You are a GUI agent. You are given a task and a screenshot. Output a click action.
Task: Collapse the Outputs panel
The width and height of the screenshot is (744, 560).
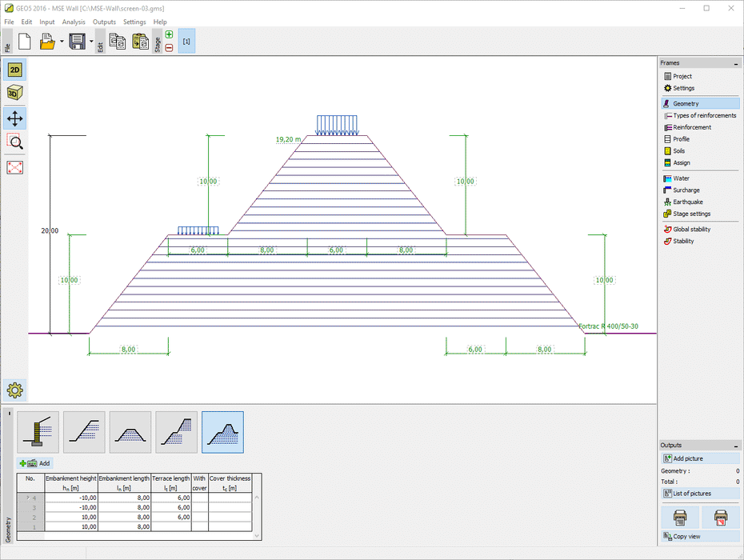[738, 445]
